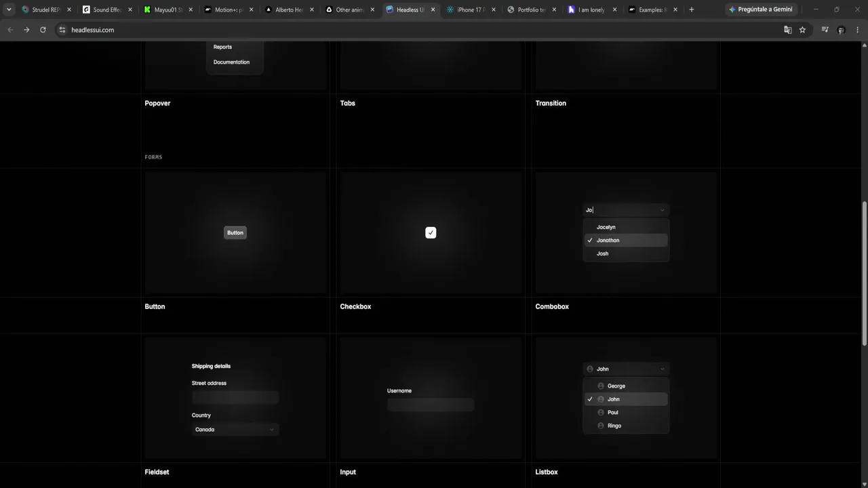The height and width of the screenshot is (488, 868).
Task: Open the tab search dropdown arrow
Action: pos(9,9)
